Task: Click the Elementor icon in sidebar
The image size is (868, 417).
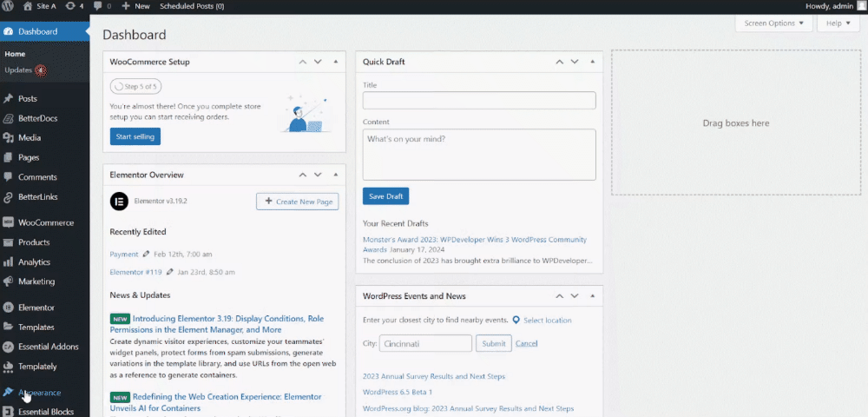Action: (8, 308)
